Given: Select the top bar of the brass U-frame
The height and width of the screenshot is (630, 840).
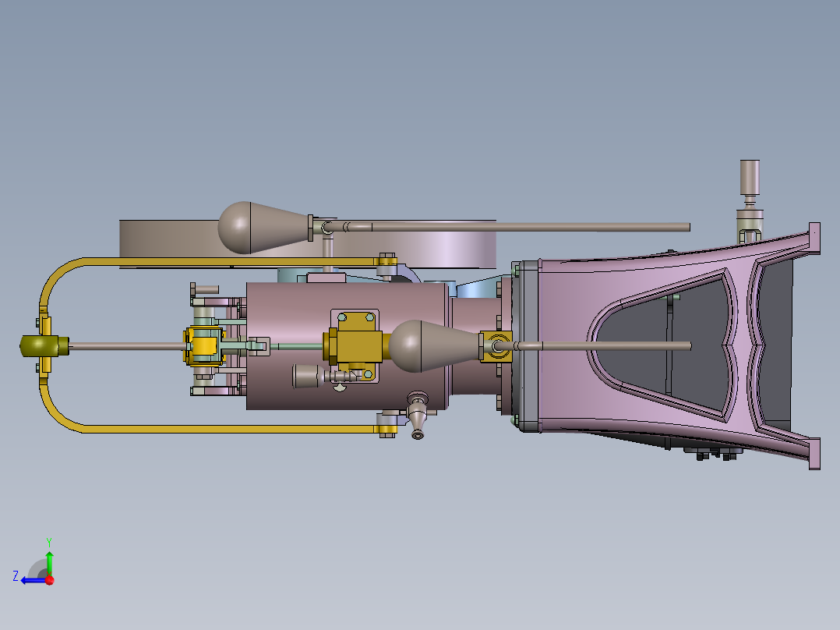Looking at the screenshot, I should pyautogui.click(x=231, y=262).
